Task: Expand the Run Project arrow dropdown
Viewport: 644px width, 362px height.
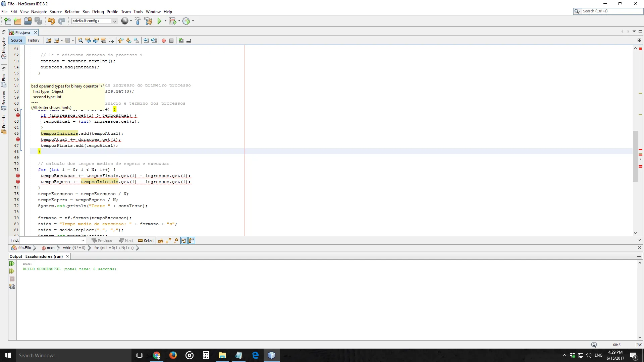Action: coord(165,21)
